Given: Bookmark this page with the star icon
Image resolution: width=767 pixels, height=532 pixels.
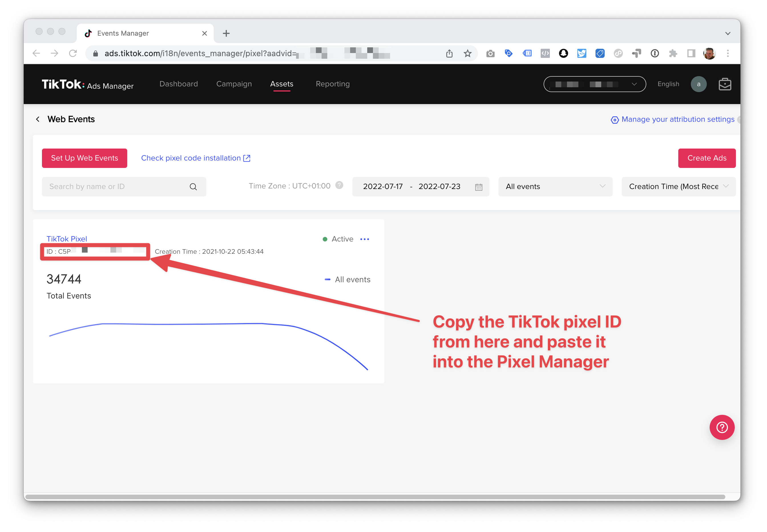Looking at the screenshot, I should coord(468,53).
